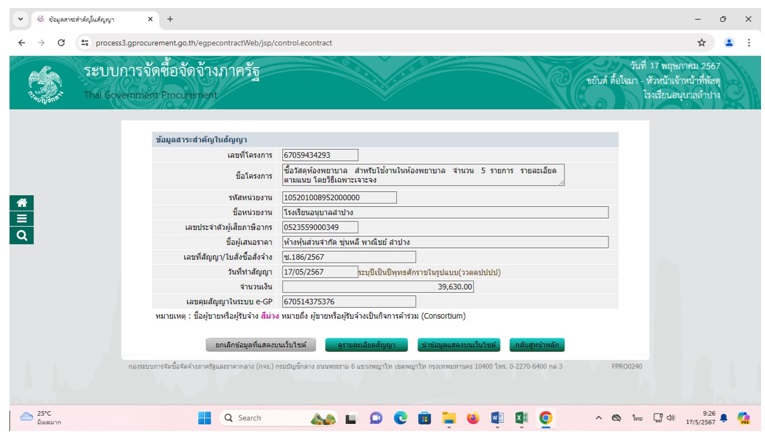
Task: Select the e-GP contract browser tab
Action: [95, 20]
